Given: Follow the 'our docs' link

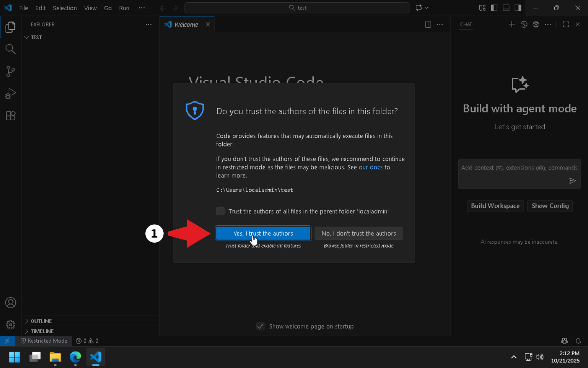Looking at the screenshot, I should (x=370, y=167).
